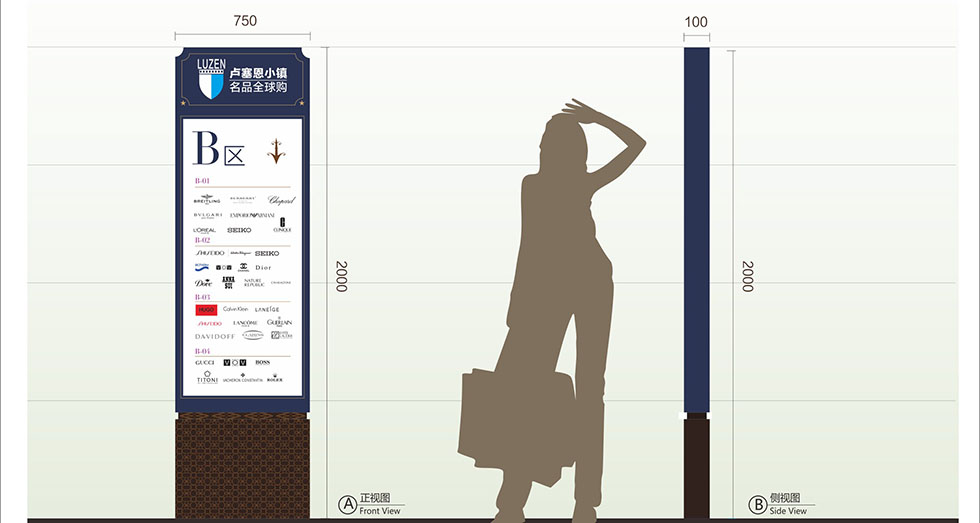Image resolution: width=980 pixels, height=523 pixels.
Task: Click the Side View label
Action: [x=788, y=511]
